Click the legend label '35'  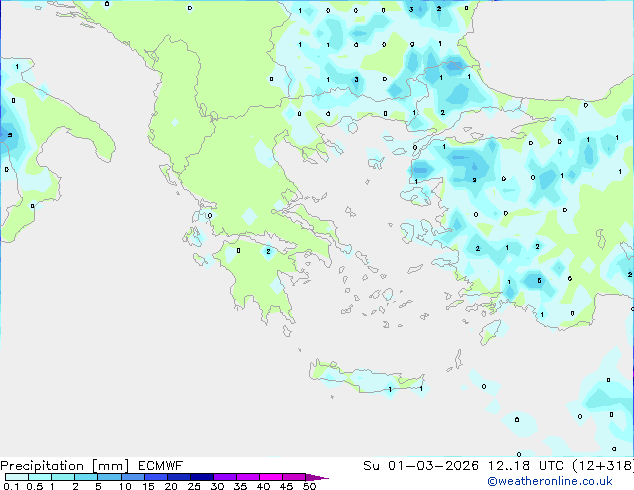(240, 486)
